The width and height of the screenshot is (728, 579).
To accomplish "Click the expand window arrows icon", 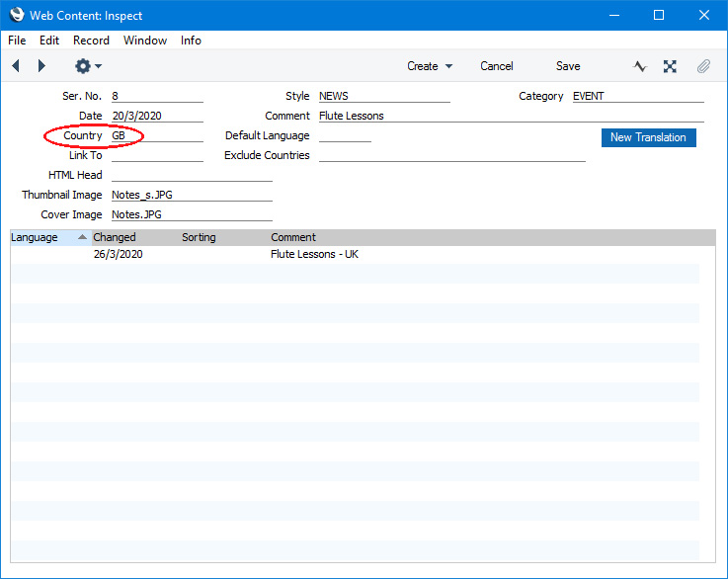I will tap(670, 66).
